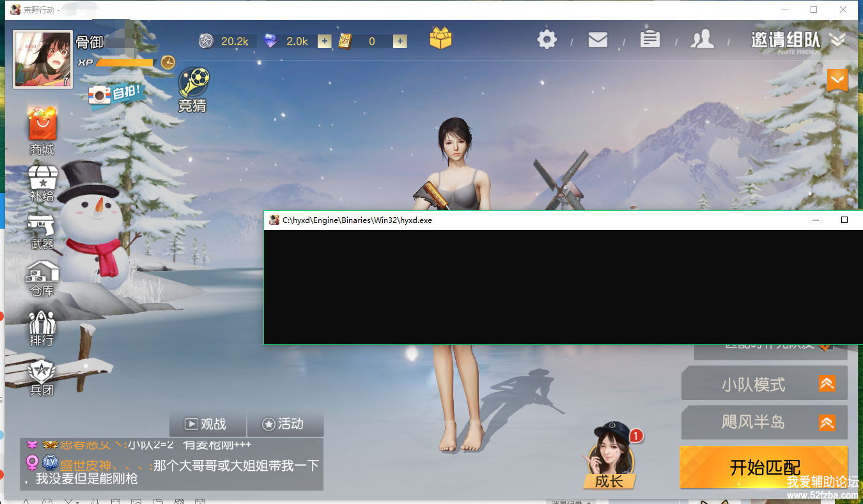Screen dimensions: 863x504
Task: Open the 竞猜 soccer guessing icon
Action: 192,89
